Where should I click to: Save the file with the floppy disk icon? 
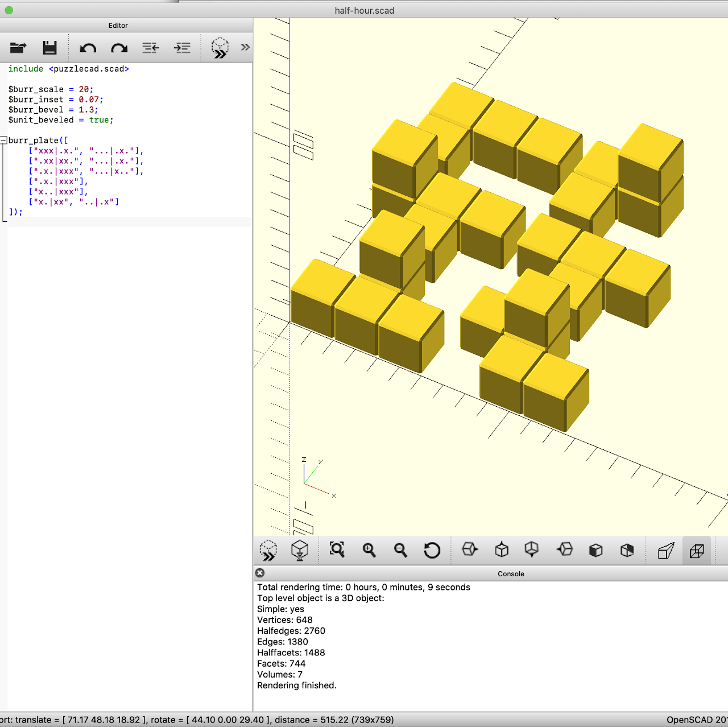pos(50,48)
